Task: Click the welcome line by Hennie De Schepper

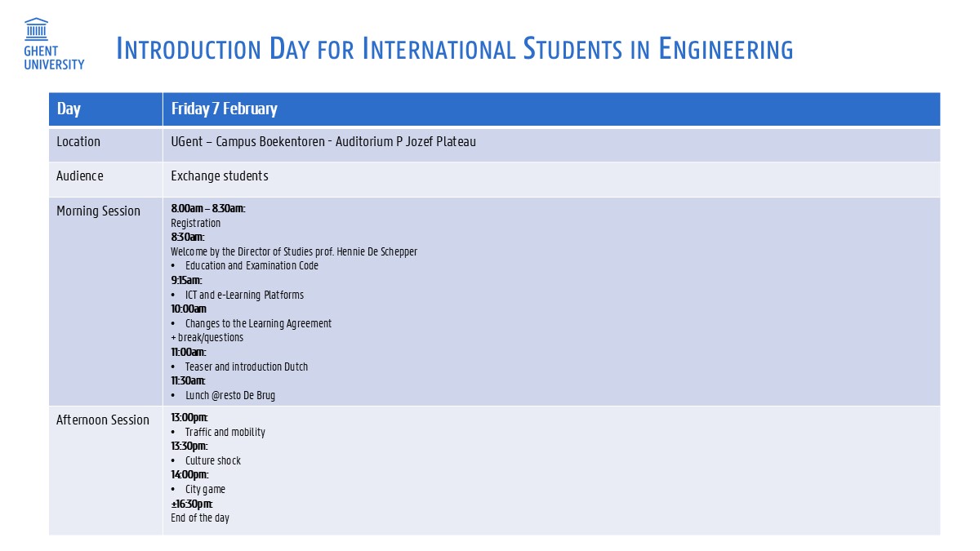Action: (x=294, y=251)
